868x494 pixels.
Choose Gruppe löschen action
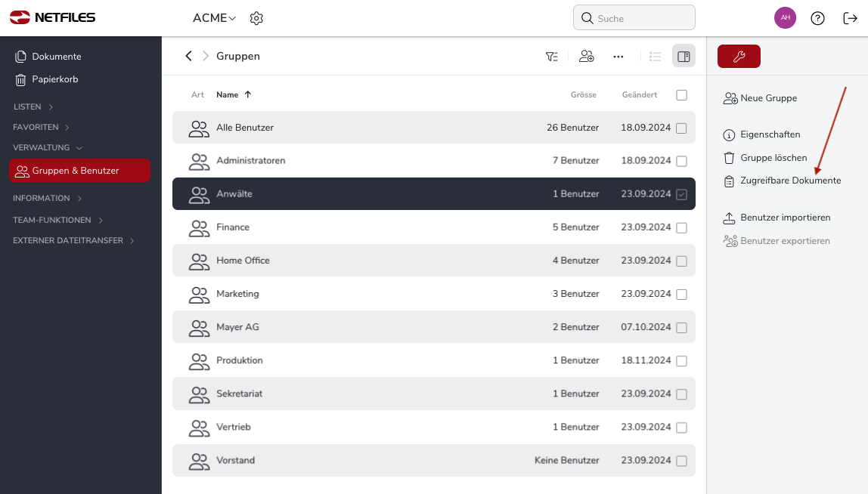765,158
